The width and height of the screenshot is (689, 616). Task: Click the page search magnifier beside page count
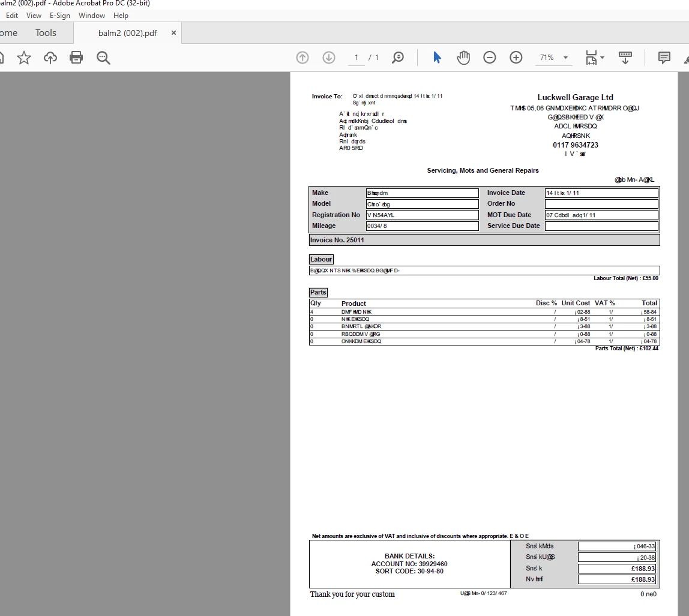pos(398,58)
